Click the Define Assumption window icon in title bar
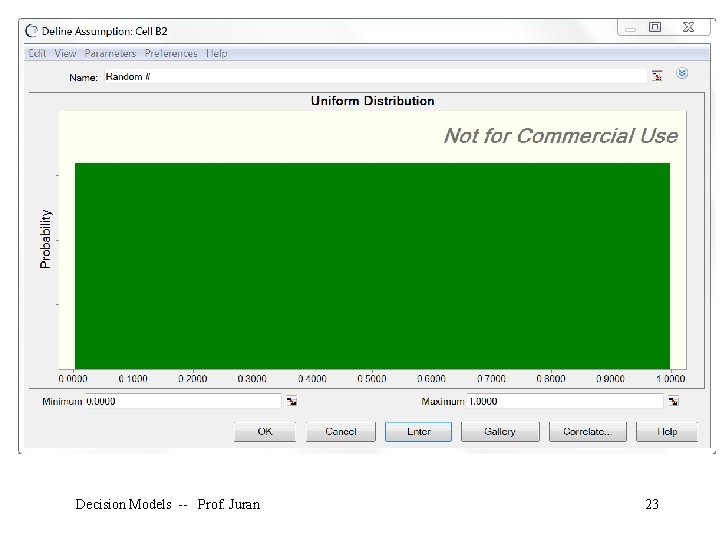Image resolution: width=720 pixels, height=540 pixels. click(31, 31)
